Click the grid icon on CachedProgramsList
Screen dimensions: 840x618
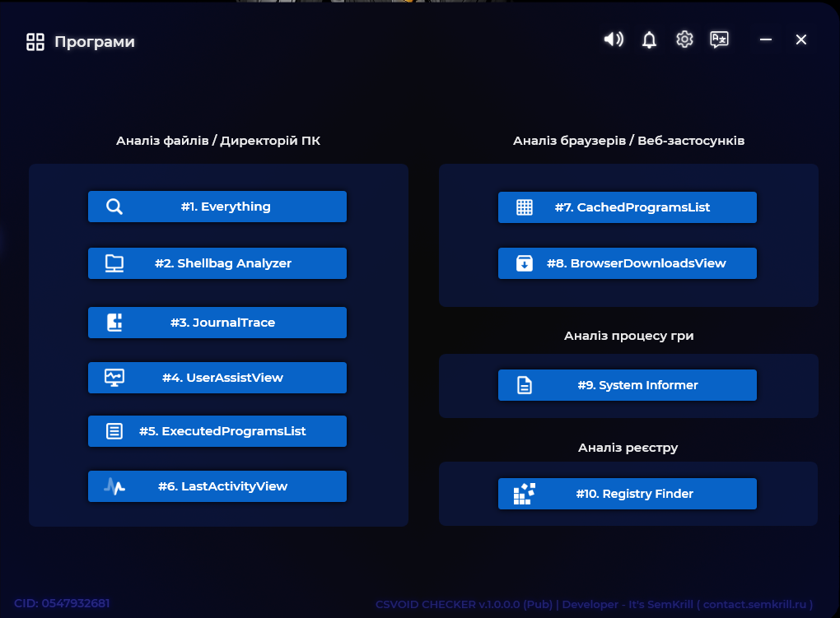tap(525, 207)
